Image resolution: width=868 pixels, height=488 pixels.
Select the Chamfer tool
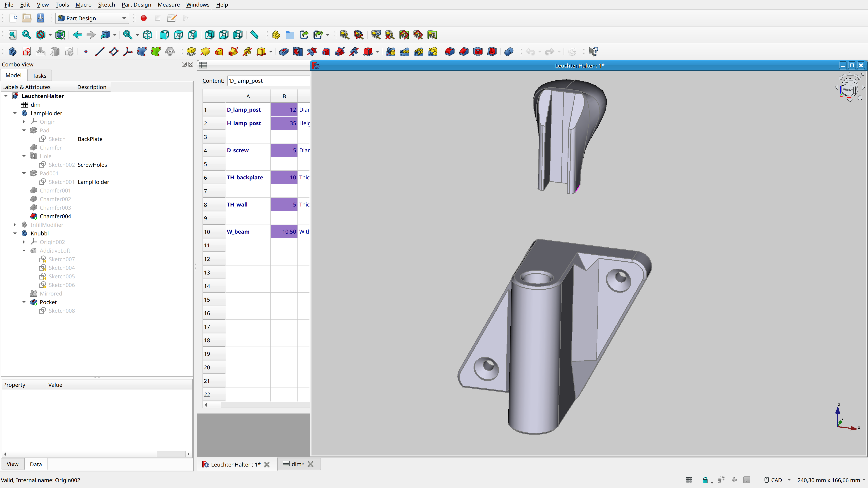point(464,52)
